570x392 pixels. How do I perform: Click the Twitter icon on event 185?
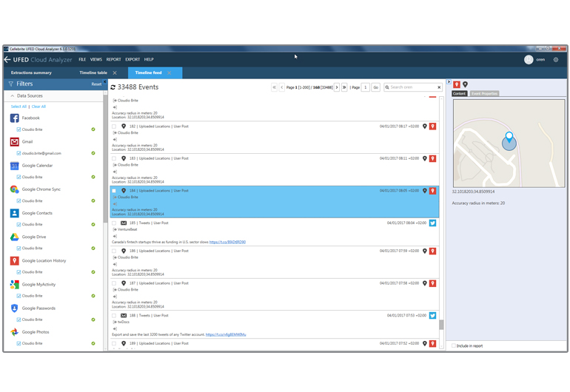coord(432,223)
